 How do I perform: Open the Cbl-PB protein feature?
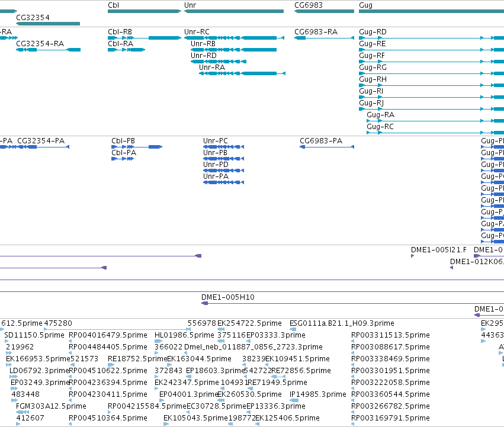click(x=137, y=147)
